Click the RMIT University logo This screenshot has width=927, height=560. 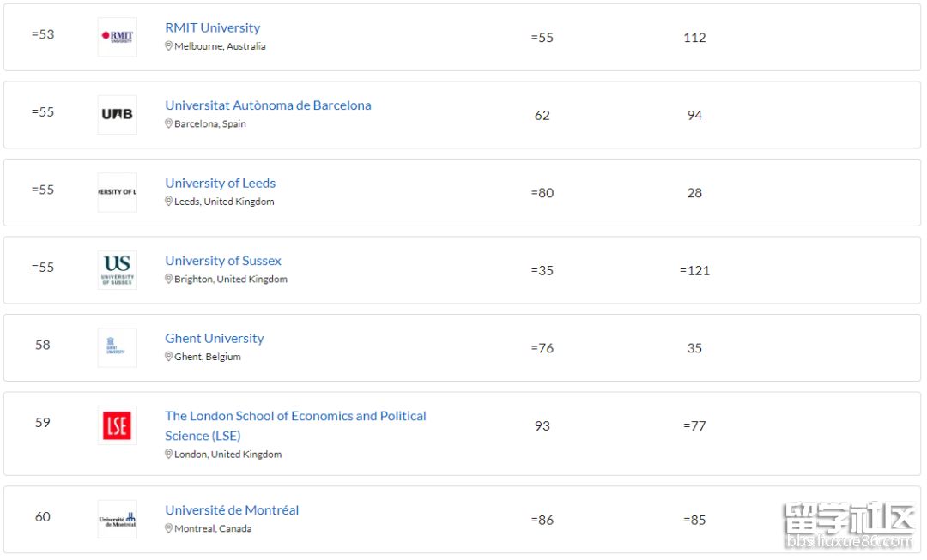117,37
